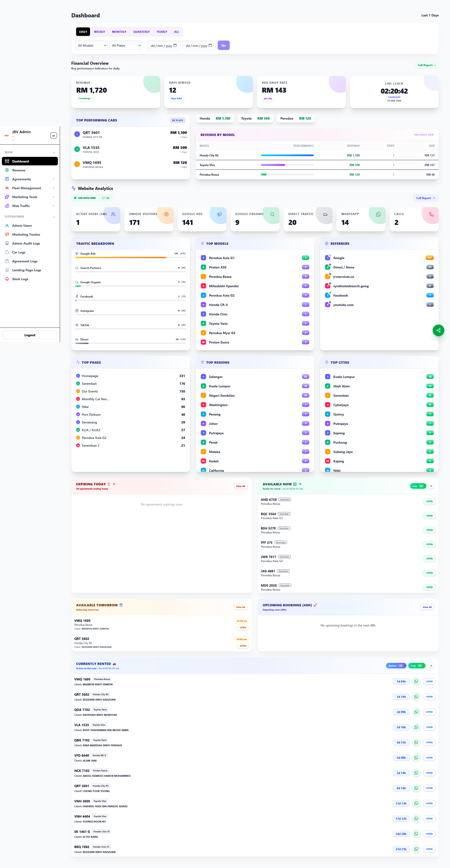
Task: Click WhatsApp icon for VMQ 1695 rental
Action: coord(416,681)
